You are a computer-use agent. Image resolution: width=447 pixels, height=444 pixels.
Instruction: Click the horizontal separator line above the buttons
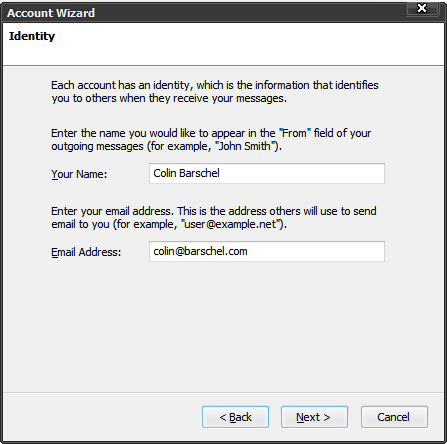point(223,392)
